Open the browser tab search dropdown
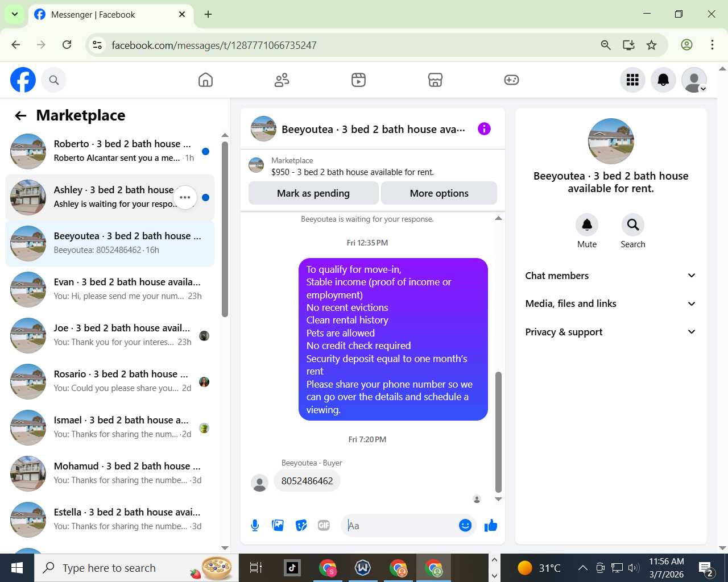The width and height of the screenshot is (728, 582). [x=15, y=14]
